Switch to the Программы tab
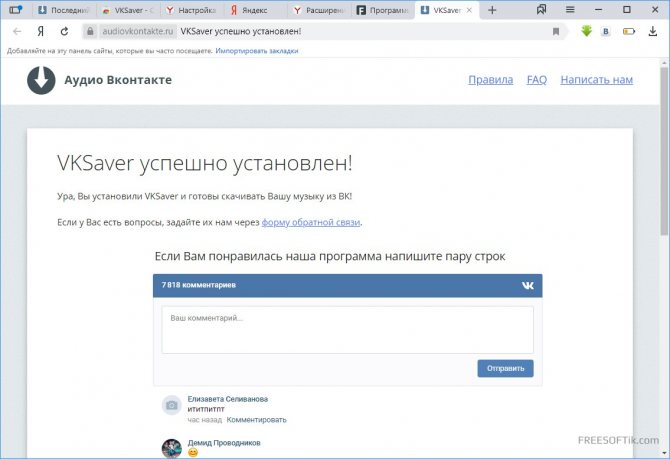 (x=382, y=10)
